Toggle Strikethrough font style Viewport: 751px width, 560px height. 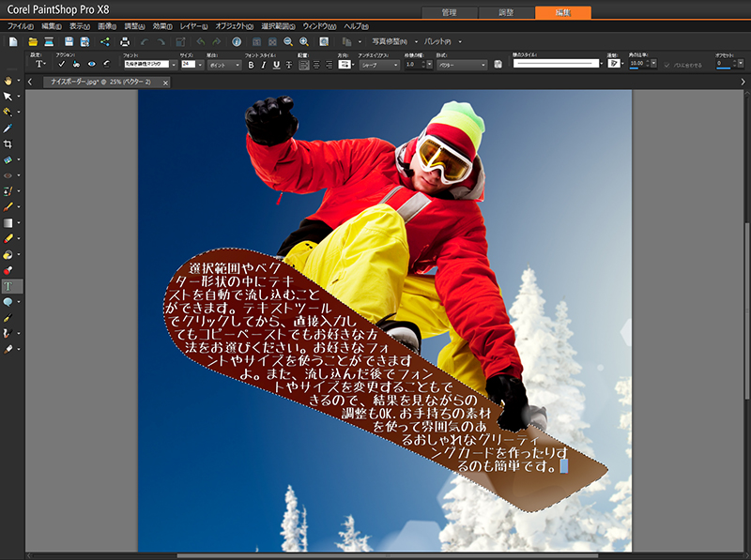pyautogui.click(x=289, y=65)
